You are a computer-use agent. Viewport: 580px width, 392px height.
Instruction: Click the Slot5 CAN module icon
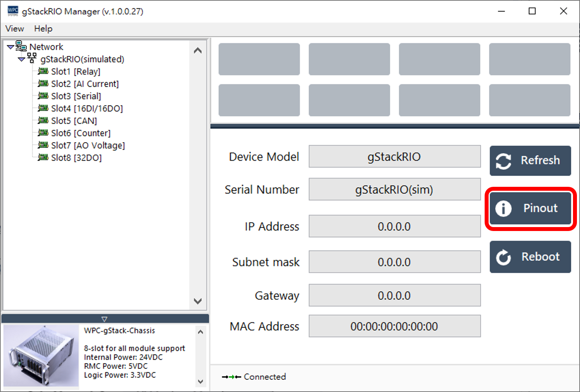point(43,120)
